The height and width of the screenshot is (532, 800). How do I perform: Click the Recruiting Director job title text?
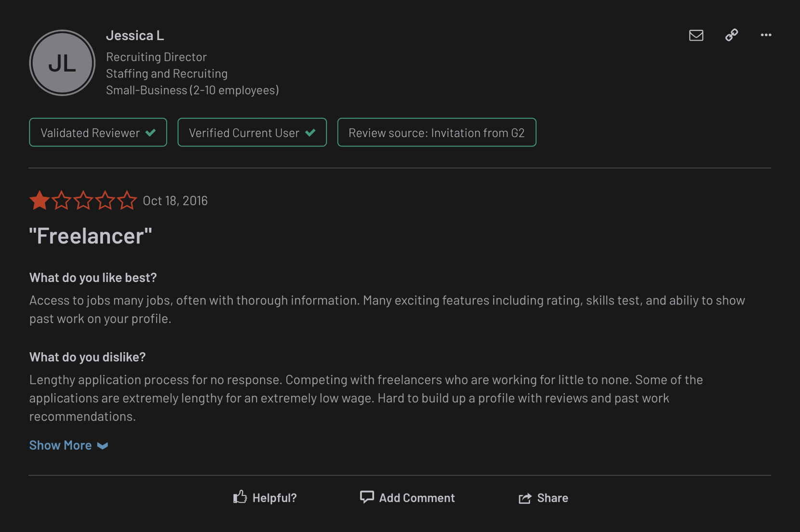[x=156, y=57]
